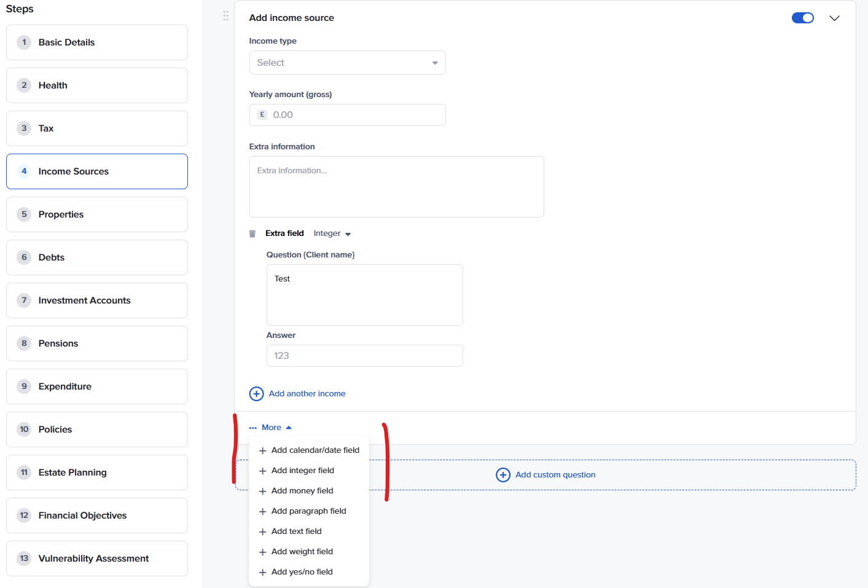Viewport: 868px width, 588px height.
Task: Collapse the Add income source section chevron
Action: [834, 18]
